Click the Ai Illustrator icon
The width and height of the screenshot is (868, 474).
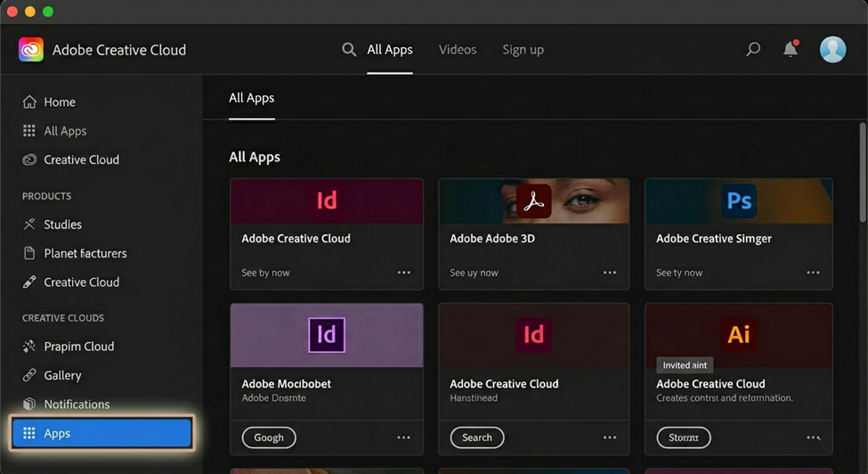tap(739, 334)
